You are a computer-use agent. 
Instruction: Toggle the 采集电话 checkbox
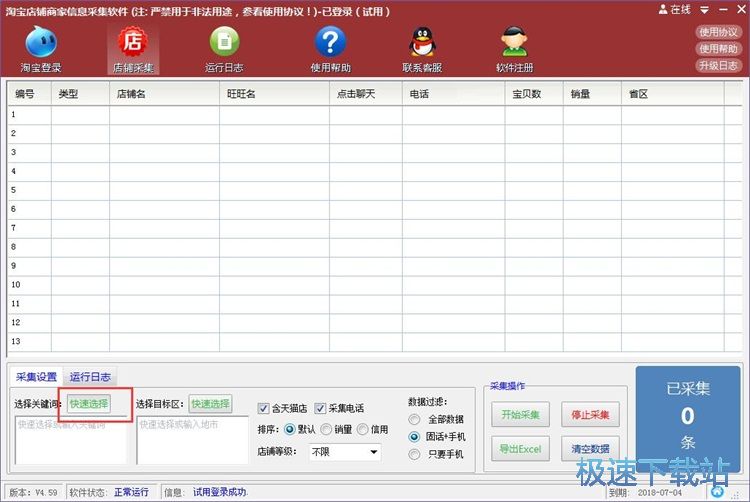click(x=320, y=408)
